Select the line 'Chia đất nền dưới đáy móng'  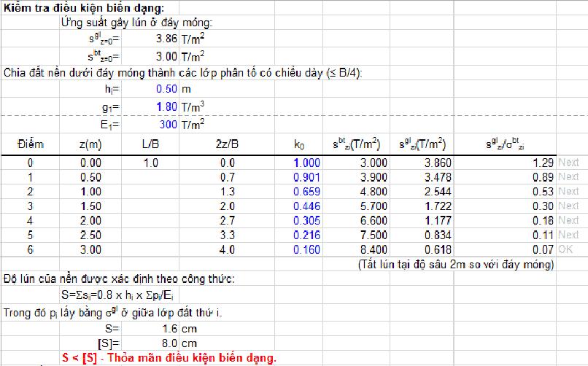183,73
